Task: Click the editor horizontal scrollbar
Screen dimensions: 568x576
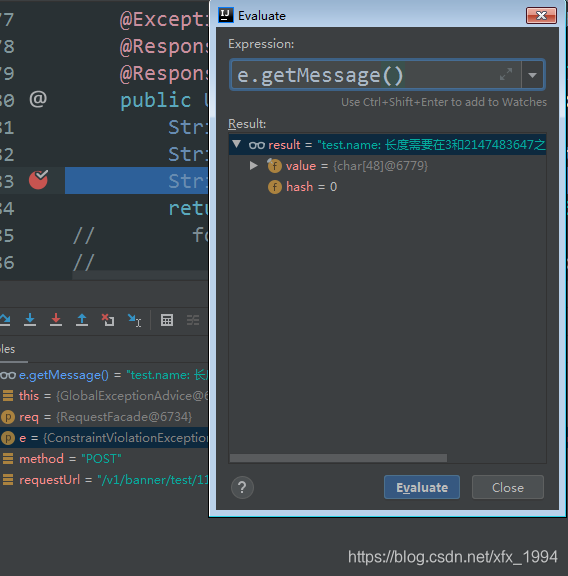Action: [x=140, y=275]
